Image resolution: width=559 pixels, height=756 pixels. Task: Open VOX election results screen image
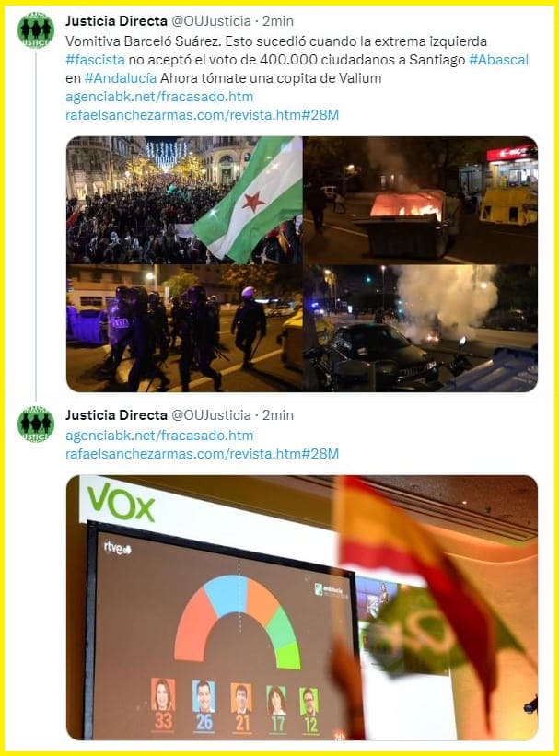(302, 608)
